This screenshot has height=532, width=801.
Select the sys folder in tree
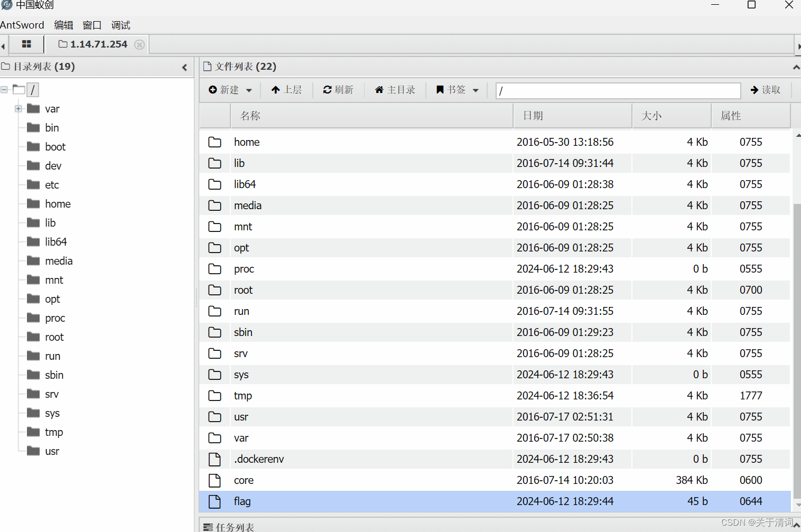pos(52,413)
